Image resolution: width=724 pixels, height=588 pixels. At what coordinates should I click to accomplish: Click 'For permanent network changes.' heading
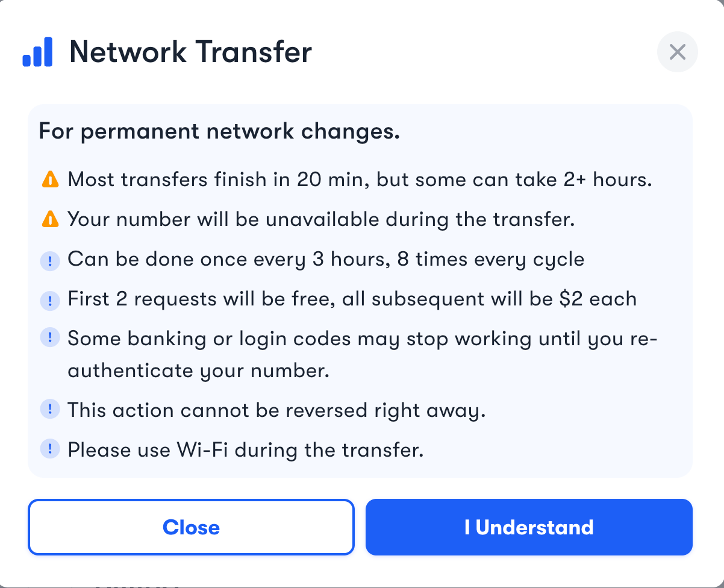pyautogui.click(x=219, y=131)
